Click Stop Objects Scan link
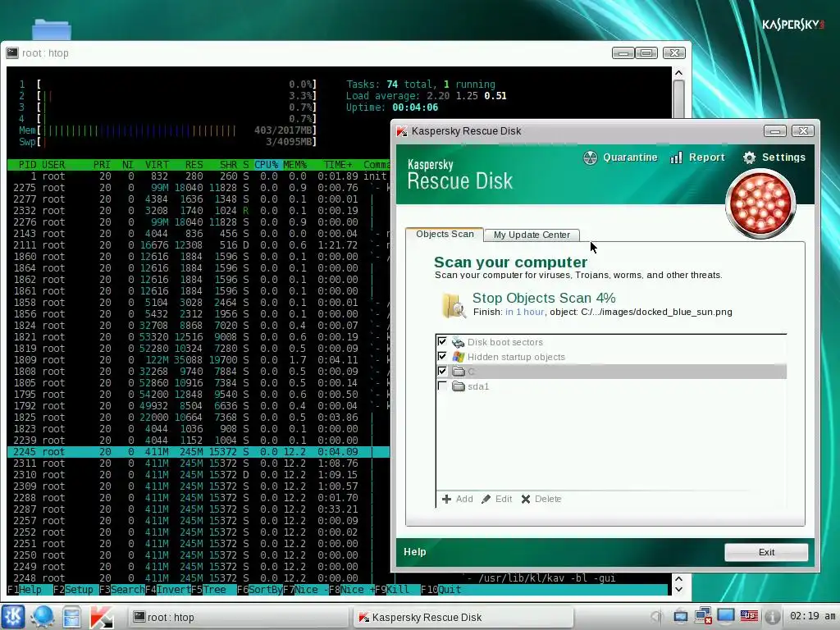The height and width of the screenshot is (630, 840). (544, 298)
